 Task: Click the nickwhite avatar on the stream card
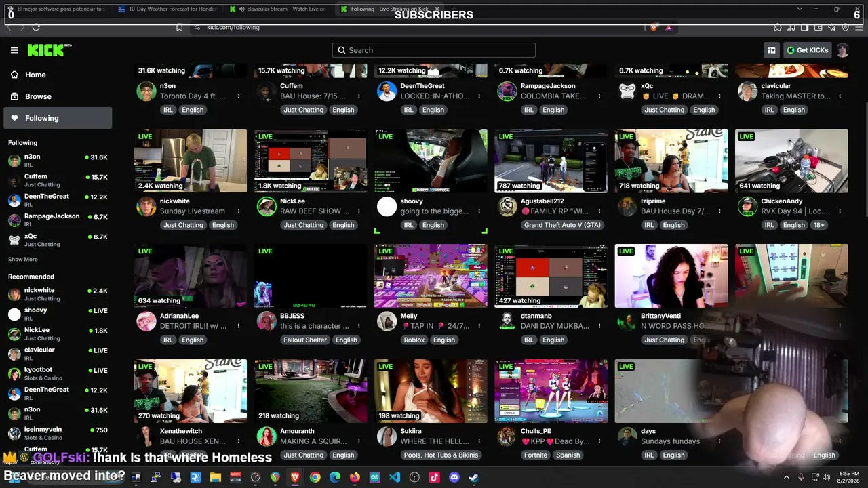(x=146, y=207)
